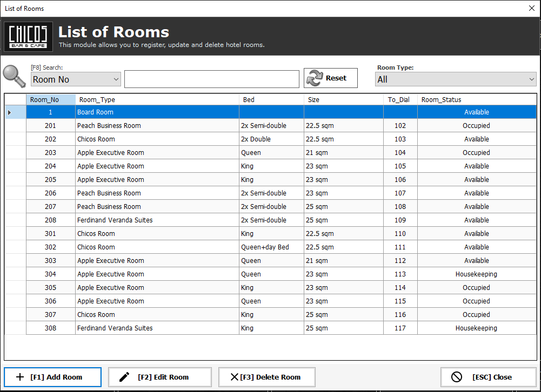Sort by the Room_Type column header
Viewport: 541px width, 392px height.
click(157, 100)
